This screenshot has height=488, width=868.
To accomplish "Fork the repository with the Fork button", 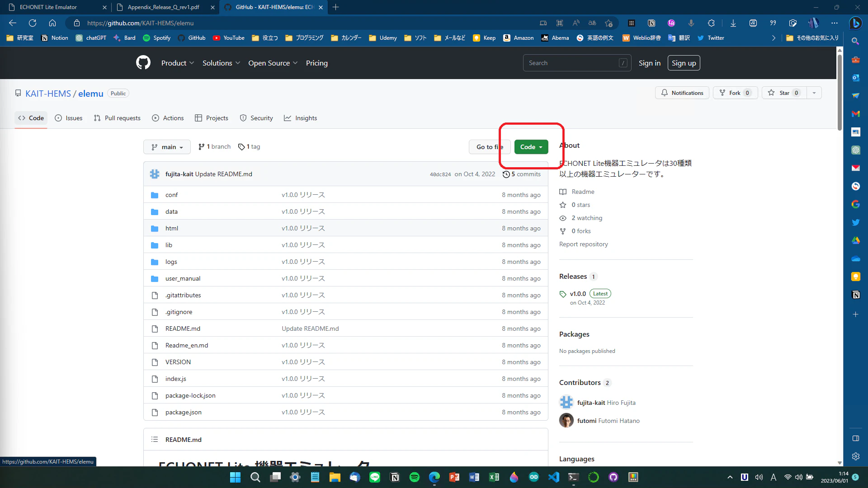I will coord(736,93).
